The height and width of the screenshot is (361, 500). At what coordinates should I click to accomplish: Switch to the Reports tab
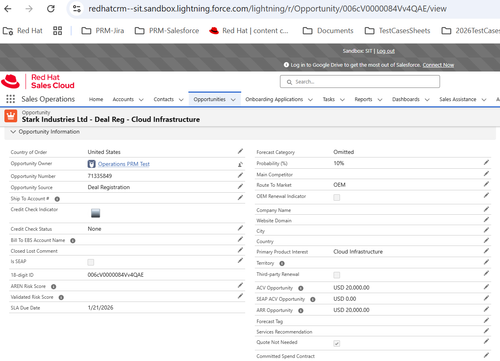(363, 99)
